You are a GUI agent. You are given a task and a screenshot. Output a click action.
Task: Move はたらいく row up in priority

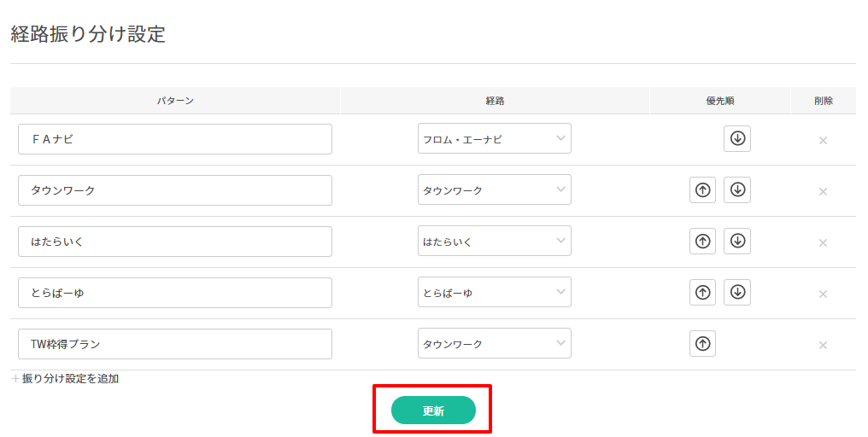pyautogui.click(x=702, y=242)
